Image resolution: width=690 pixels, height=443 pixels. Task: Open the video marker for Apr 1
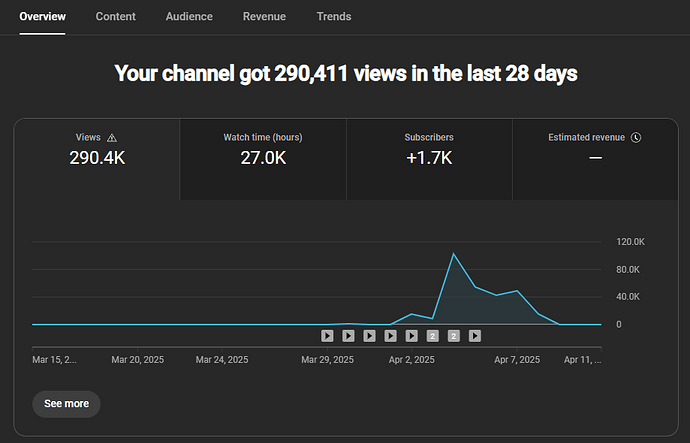click(390, 336)
